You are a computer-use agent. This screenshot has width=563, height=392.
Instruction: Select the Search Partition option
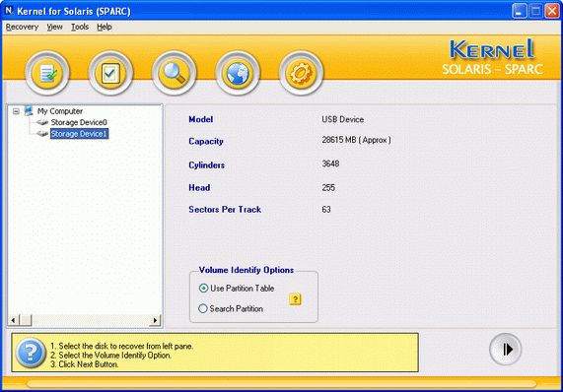pyautogui.click(x=231, y=308)
